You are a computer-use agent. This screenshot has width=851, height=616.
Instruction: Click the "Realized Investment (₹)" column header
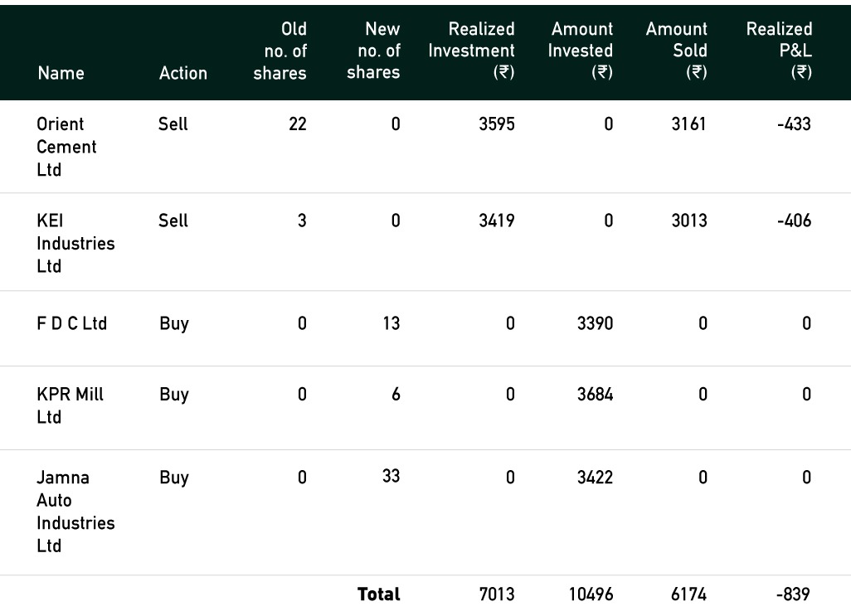click(471, 51)
